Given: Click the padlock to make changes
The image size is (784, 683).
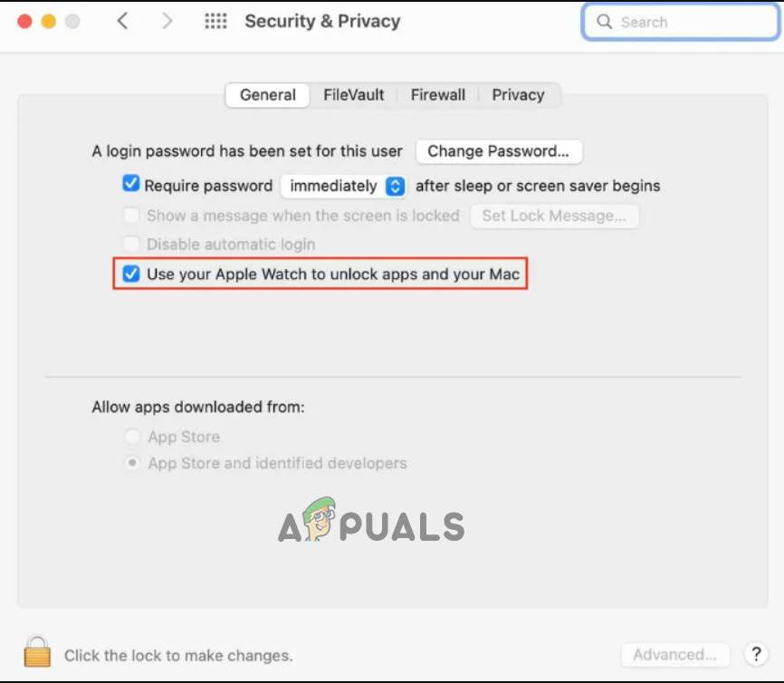Looking at the screenshot, I should tap(36, 650).
